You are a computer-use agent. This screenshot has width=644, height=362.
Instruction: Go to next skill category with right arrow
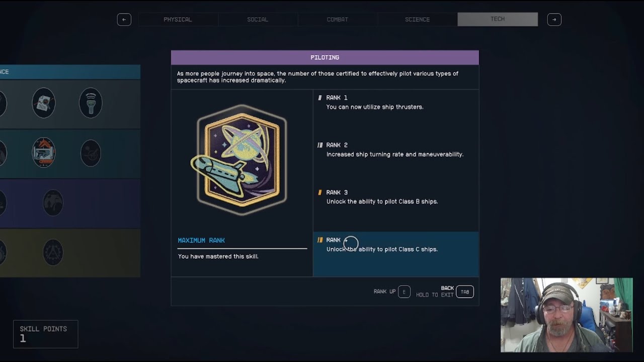click(x=554, y=20)
